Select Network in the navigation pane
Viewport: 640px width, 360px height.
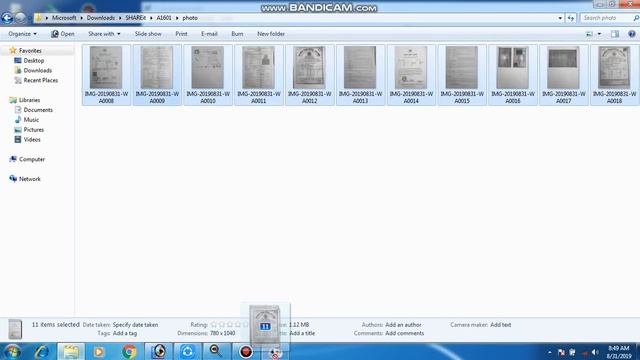tap(29, 179)
